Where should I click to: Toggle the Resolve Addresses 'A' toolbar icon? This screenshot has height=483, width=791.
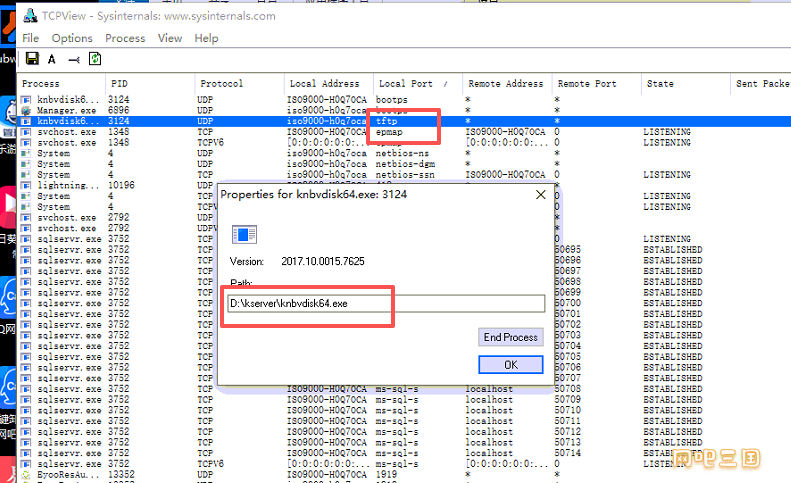[x=52, y=59]
